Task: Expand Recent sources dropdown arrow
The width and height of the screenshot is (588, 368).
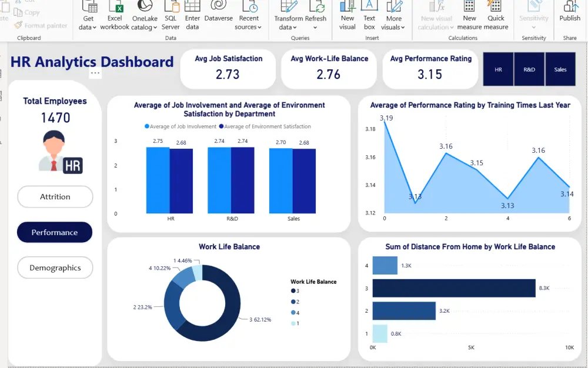Action: click(259, 28)
